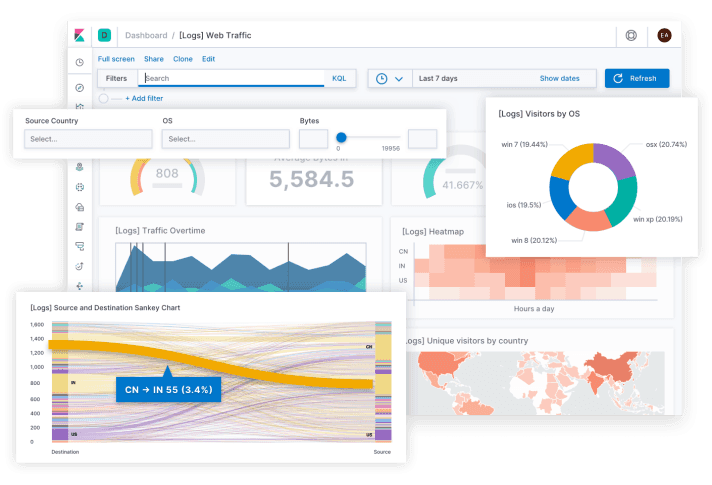The image size is (712, 485).
Task: Open the OS select box
Action: [x=226, y=139]
